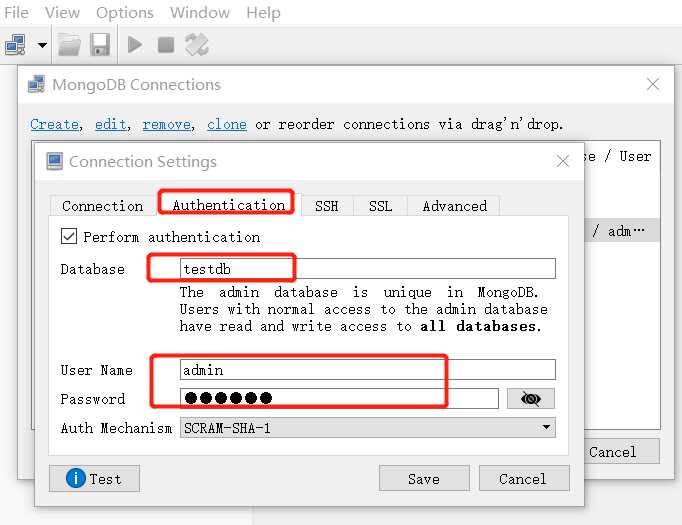
Task: Click the User Name field containing admin
Action: [x=368, y=370]
